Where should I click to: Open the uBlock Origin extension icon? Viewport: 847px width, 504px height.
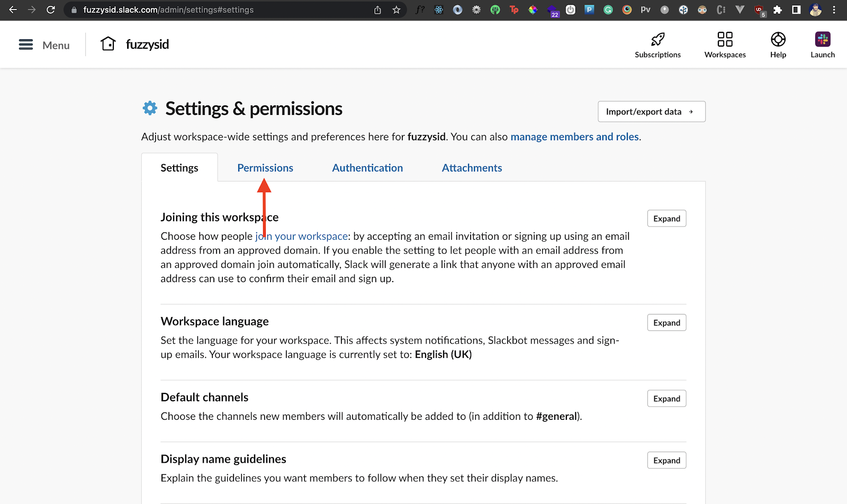click(760, 10)
